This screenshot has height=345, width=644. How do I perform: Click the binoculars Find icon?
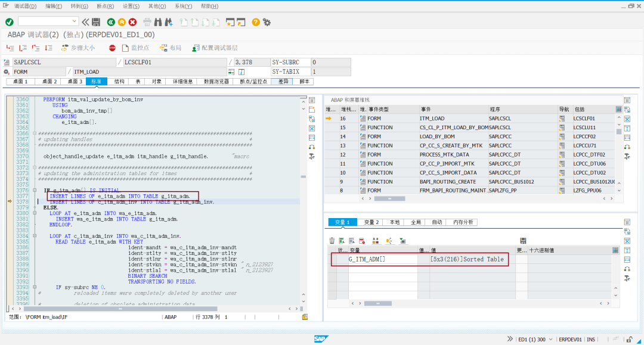click(157, 22)
